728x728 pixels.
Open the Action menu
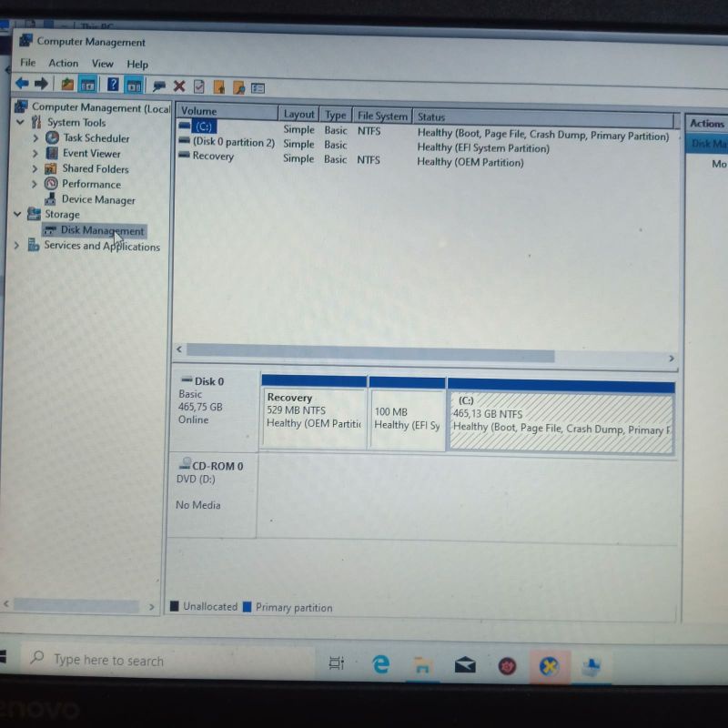coord(63,64)
